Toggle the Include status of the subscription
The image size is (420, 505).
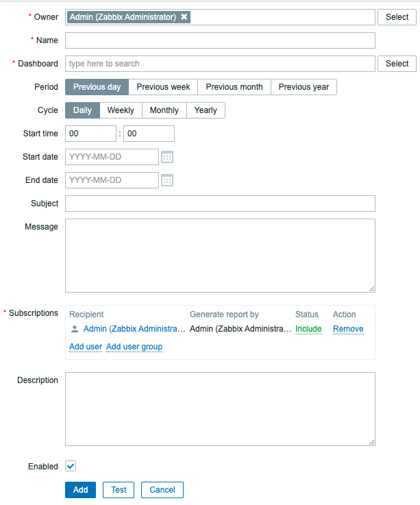click(308, 329)
